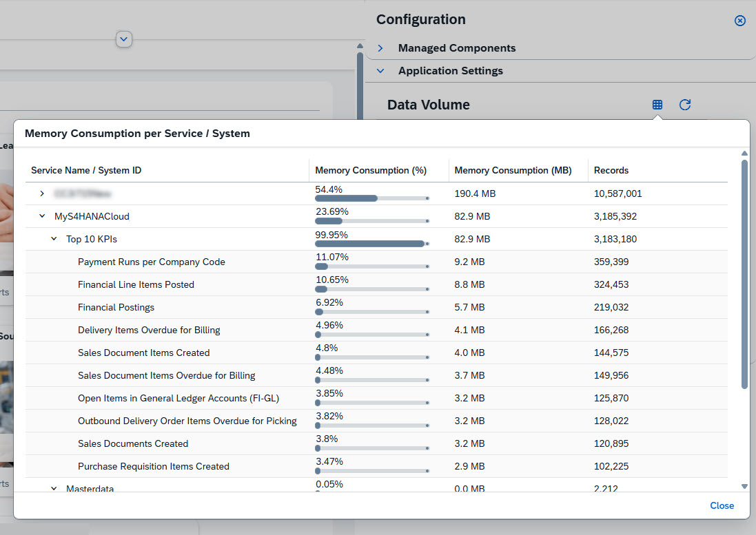Image resolution: width=756 pixels, height=535 pixels.
Task: Select the Sales Documents Created row
Action: tap(133, 443)
